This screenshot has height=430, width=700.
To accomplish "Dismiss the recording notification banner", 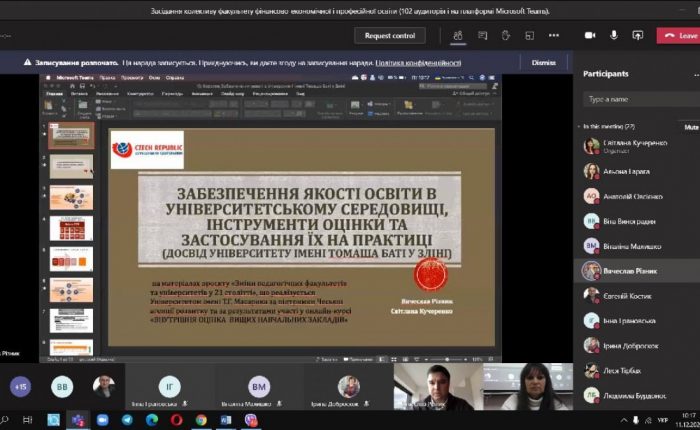I will tap(543, 63).
